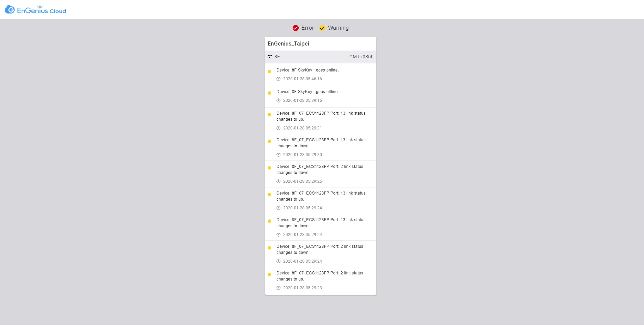Click yellow warning dot for goes online event
Image resolution: width=644 pixels, height=325 pixels.
[269, 71]
